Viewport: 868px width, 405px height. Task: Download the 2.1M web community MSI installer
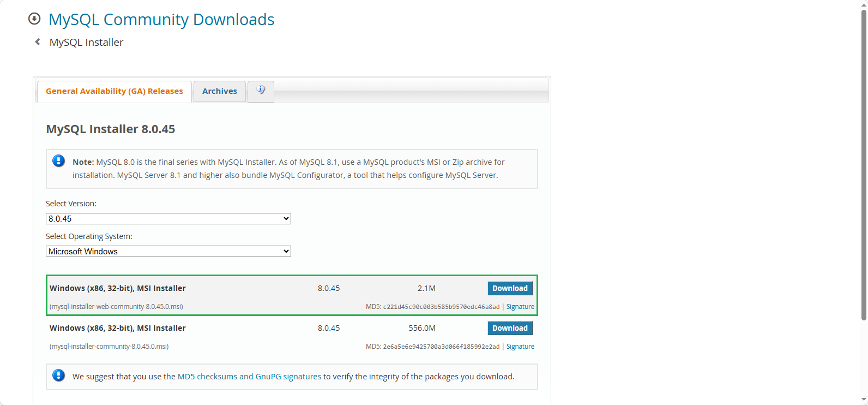tap(510, 288)
